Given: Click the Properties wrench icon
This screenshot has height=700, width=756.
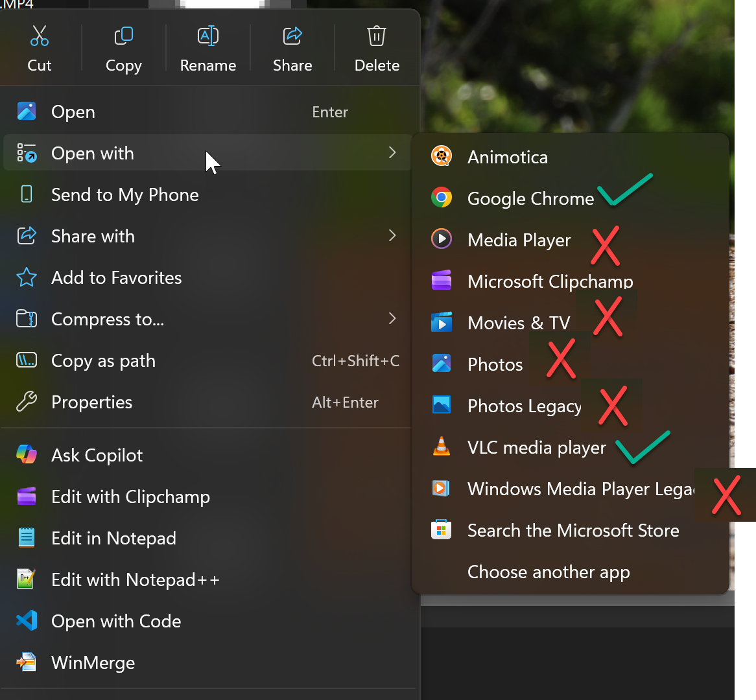Looking at the screenshot, I should [x=27, y=402].
